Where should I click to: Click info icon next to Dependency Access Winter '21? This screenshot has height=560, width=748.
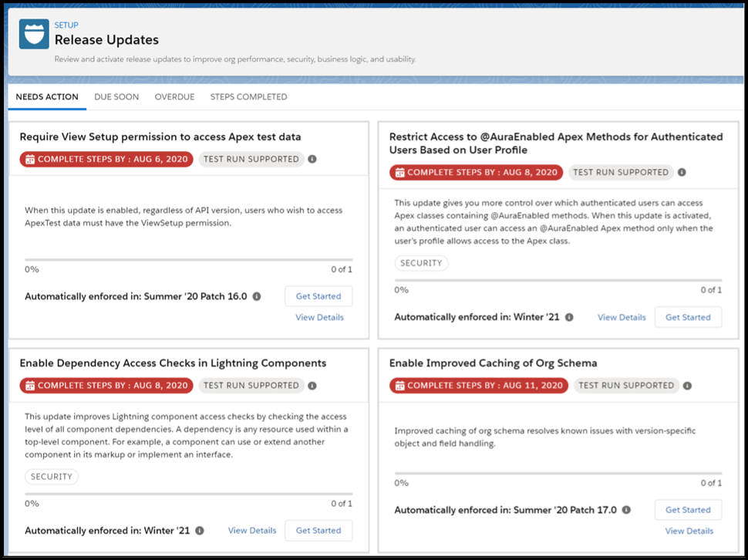click(200, 531)
